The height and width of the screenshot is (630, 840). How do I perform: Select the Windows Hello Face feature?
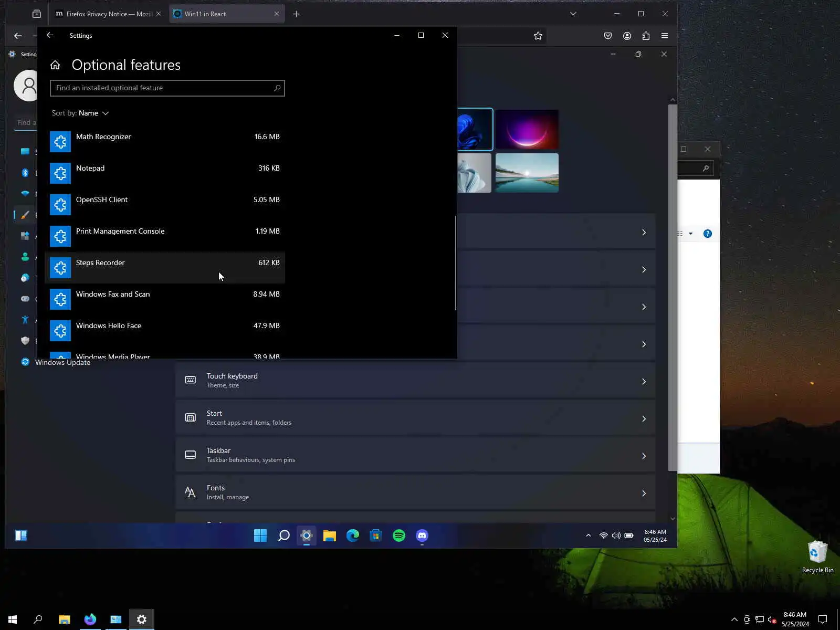[x=165, y=331]
